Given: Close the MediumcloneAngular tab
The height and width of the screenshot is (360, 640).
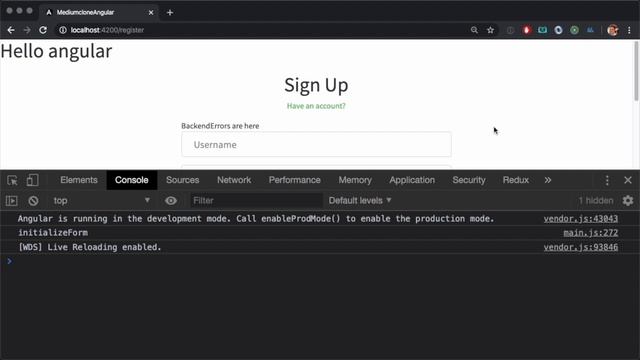Looking at the screenshot, I should 151,13.
